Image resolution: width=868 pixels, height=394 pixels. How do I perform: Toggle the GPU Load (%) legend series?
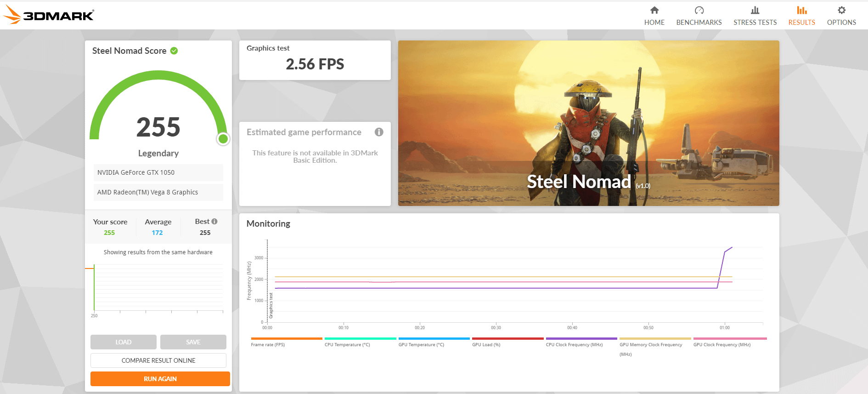(x=507, y=342)
